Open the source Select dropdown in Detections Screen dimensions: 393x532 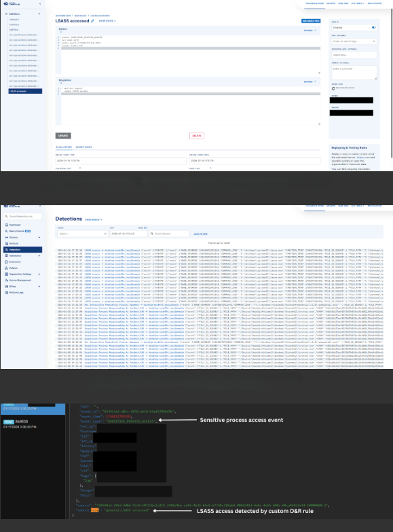pos(82,234)
